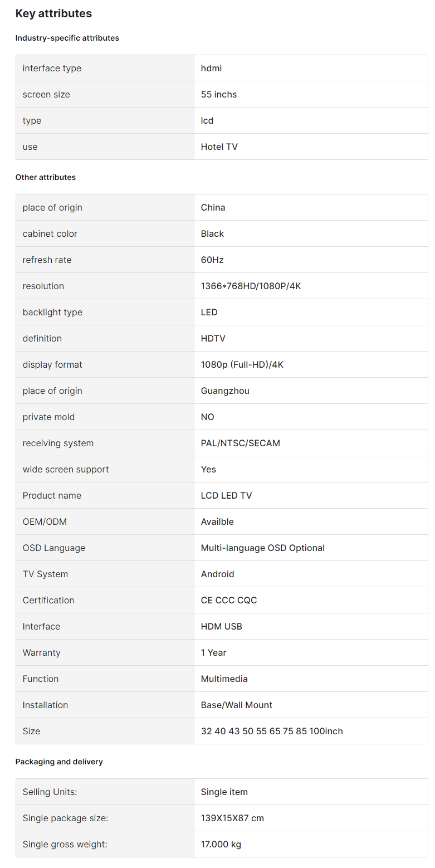The image size is (435, 868).
Task: Select the 'interface type' label cell
Action: coord(105,68)
